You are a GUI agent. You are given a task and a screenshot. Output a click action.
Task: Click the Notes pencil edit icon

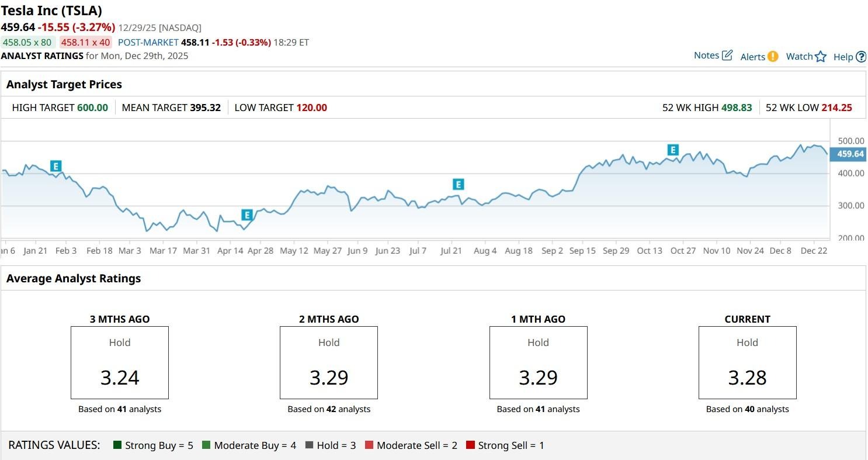(727, 56)
